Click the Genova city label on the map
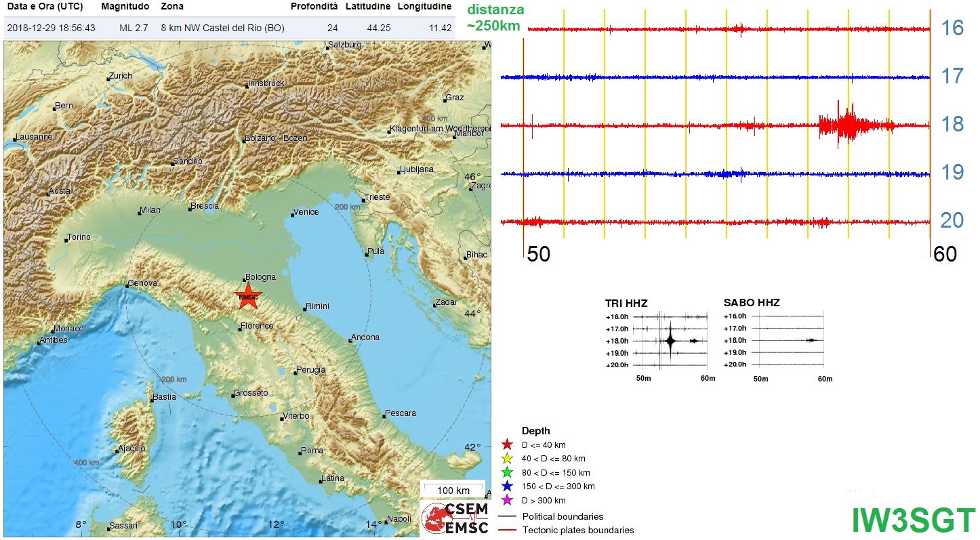This screenshot has height=540, width=980. click(x=142, y=283)
